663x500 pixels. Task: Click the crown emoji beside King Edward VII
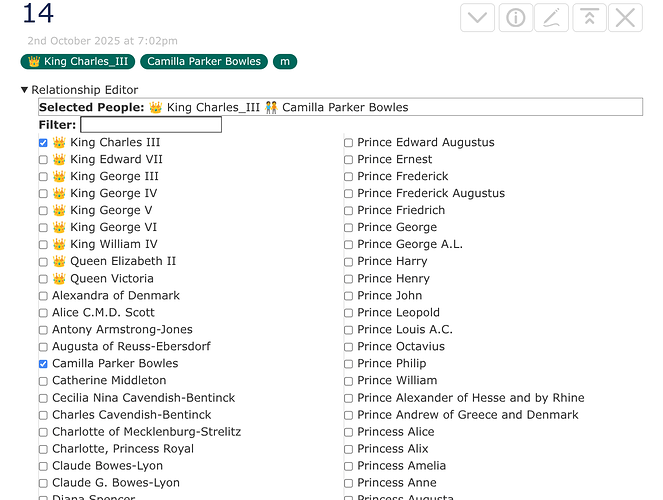point(59,160)
